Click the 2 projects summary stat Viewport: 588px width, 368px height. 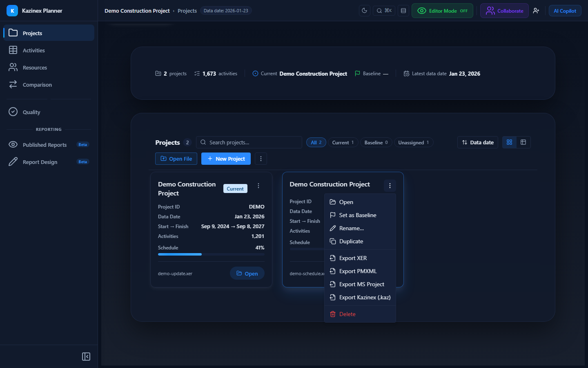[171, 74]
